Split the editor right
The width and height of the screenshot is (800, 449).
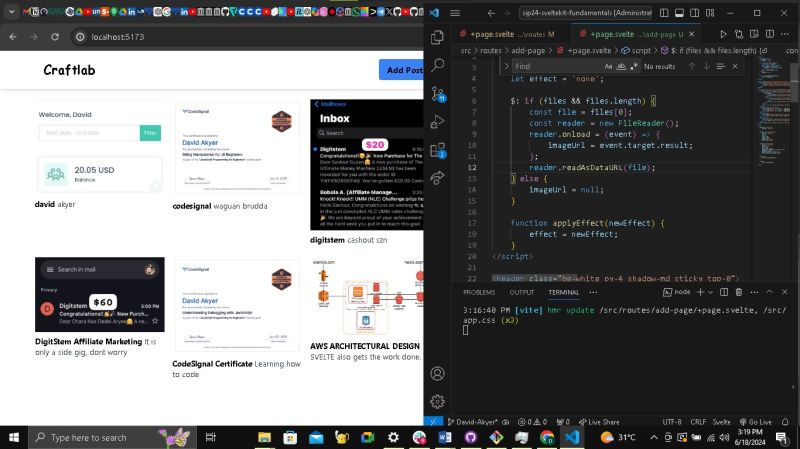click(770, 34)
